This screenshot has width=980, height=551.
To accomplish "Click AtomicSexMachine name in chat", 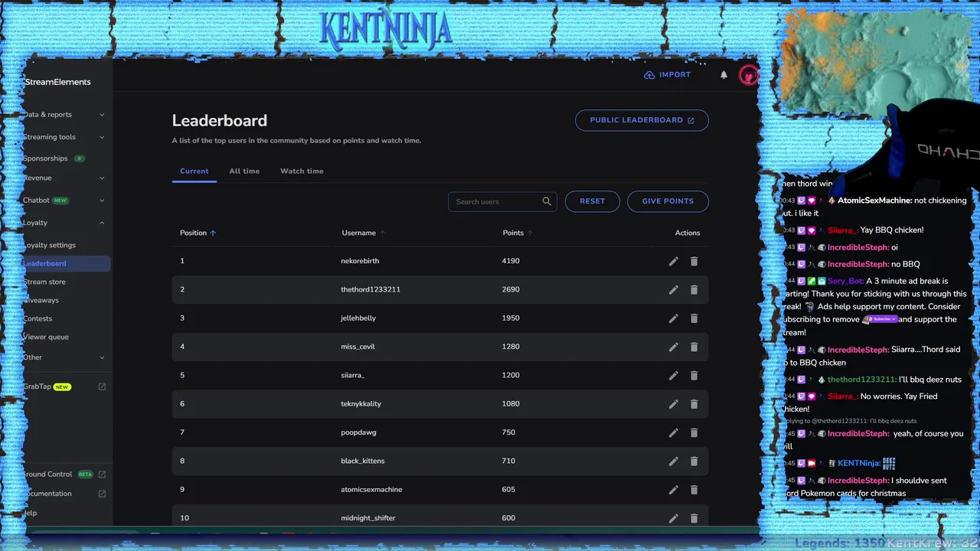I will [x=874, y=201].
